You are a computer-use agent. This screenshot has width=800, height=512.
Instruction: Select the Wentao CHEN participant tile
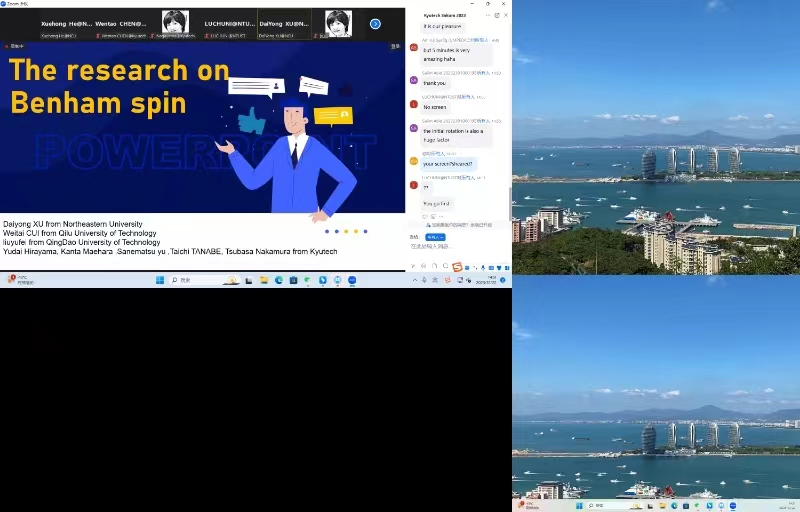tap(120, 24)
